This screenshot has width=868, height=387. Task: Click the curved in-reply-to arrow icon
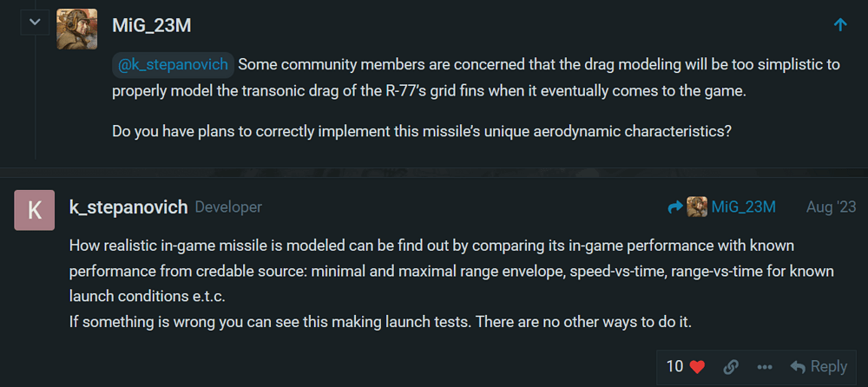675,207
